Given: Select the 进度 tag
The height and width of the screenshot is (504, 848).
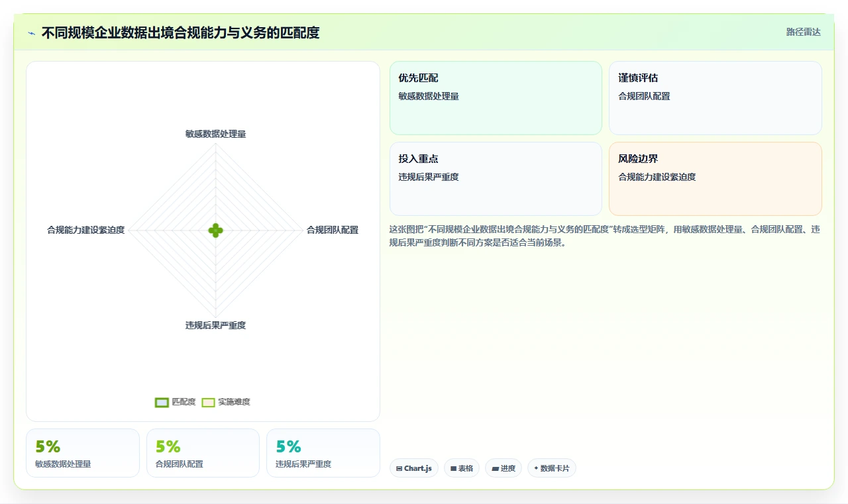Looking at the screenshot, I should 503,468.
